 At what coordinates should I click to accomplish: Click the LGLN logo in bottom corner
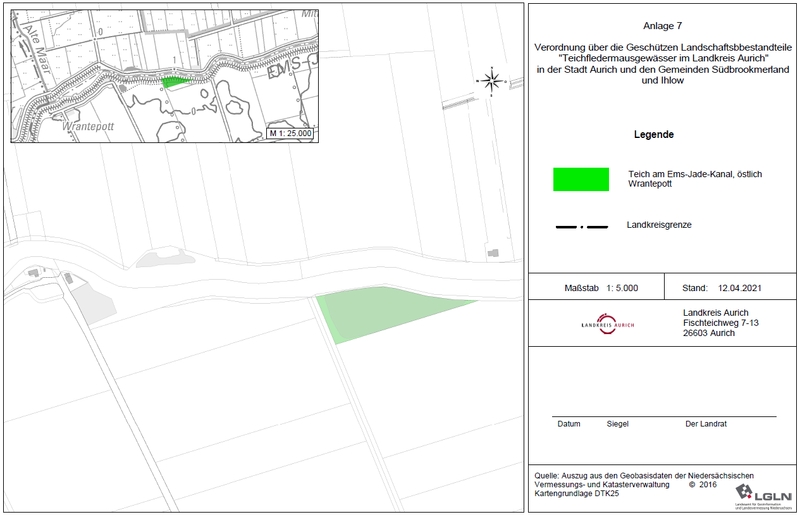[x=763, y=493]
